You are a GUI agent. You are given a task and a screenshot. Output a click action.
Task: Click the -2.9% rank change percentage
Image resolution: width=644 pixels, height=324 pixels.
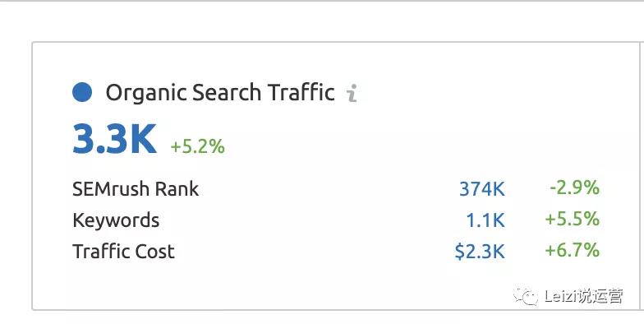pos(575,187)
